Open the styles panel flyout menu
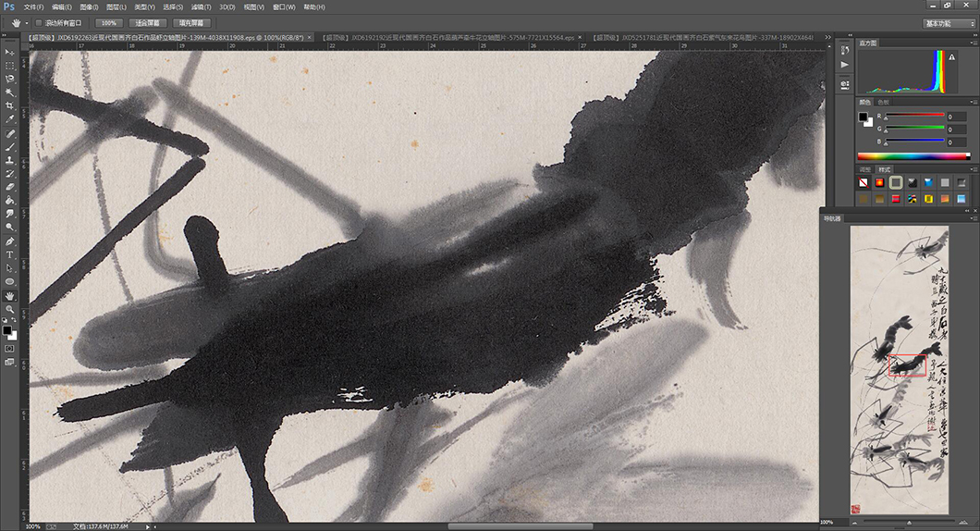980x531 pixels. [974, 169]
